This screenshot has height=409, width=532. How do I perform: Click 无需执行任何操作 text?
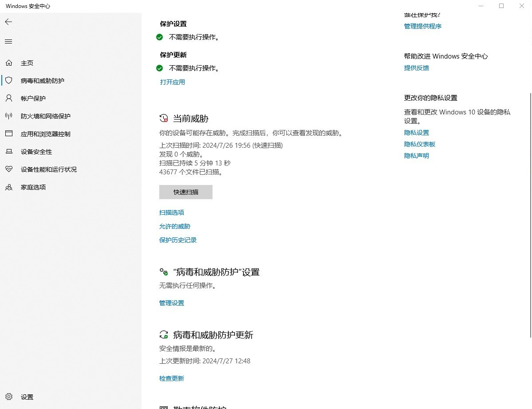click(x=188, y=286)
